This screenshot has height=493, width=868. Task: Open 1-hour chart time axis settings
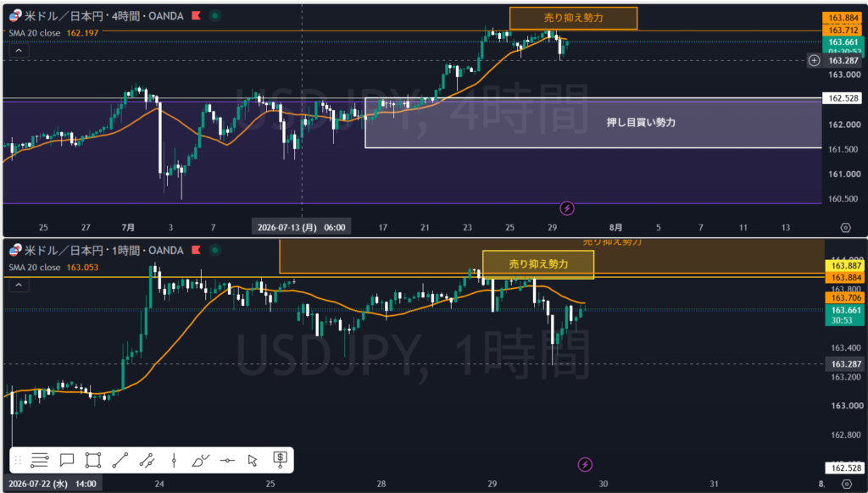(847, 484)
